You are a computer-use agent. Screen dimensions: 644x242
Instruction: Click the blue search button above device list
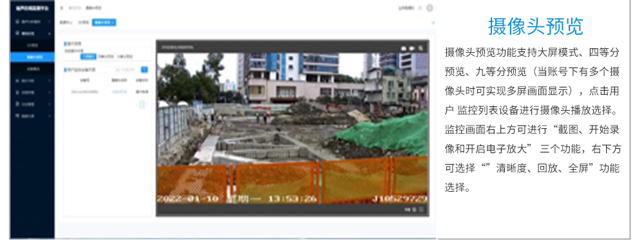coord(144,70)
